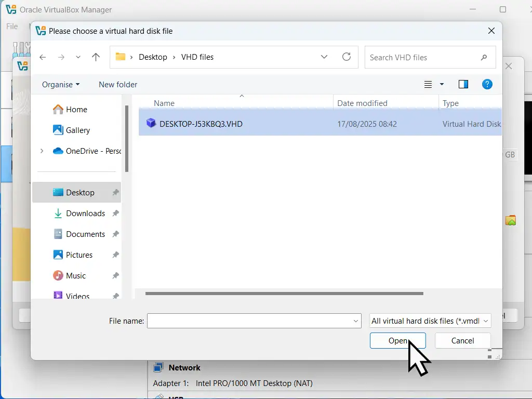Refresh the VHD files folder view
This screenshot has width=532, height=399.
(347, 57)
